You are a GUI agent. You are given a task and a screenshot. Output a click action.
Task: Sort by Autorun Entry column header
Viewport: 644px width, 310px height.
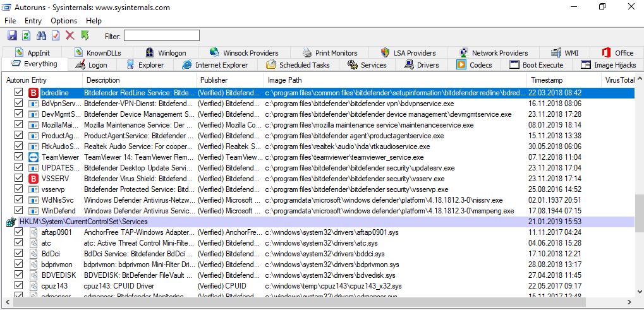(x=42, y=80)
